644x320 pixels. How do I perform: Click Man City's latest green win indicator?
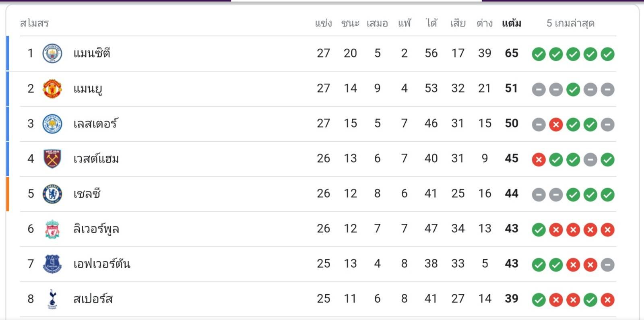tap(607, 54)
